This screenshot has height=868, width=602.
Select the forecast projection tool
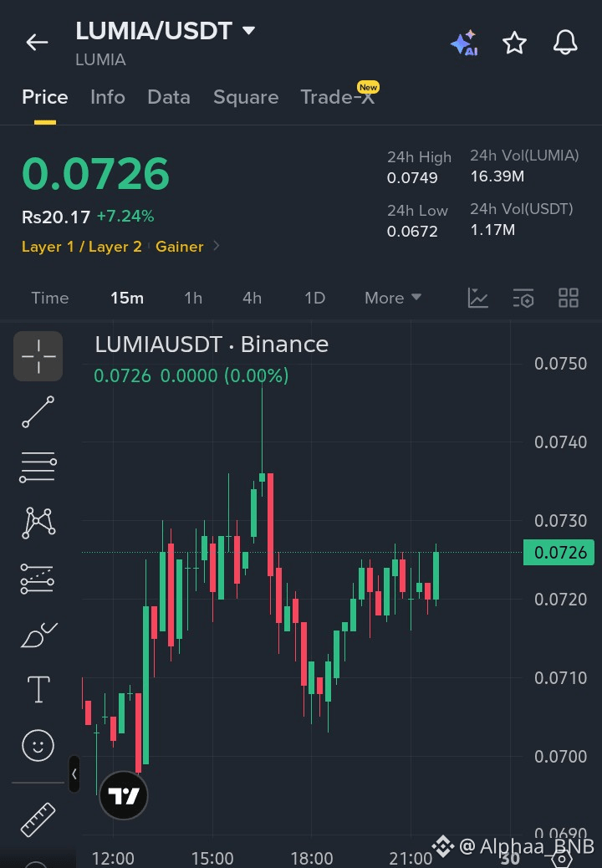[38, 579]
